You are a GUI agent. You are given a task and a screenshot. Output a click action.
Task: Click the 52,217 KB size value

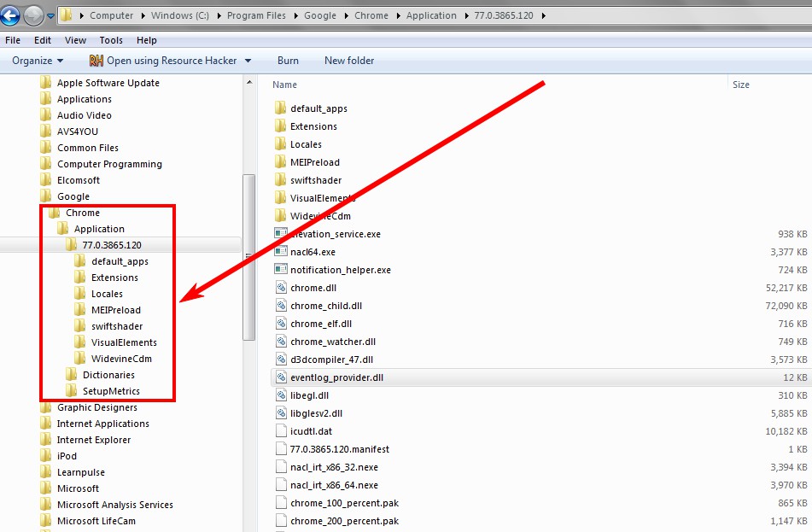coord(786,288)
